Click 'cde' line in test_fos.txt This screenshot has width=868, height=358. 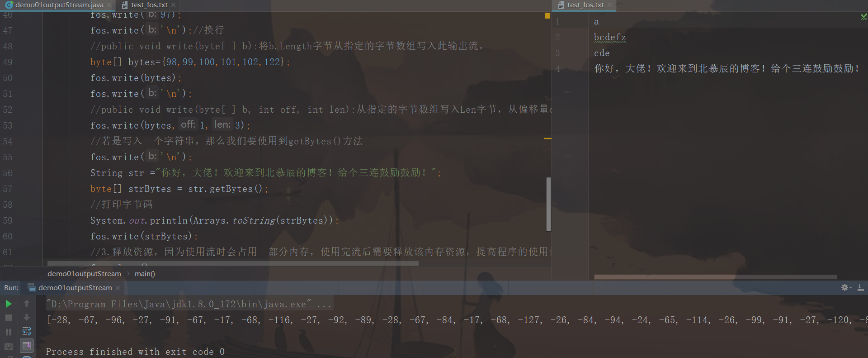(602, 53)
